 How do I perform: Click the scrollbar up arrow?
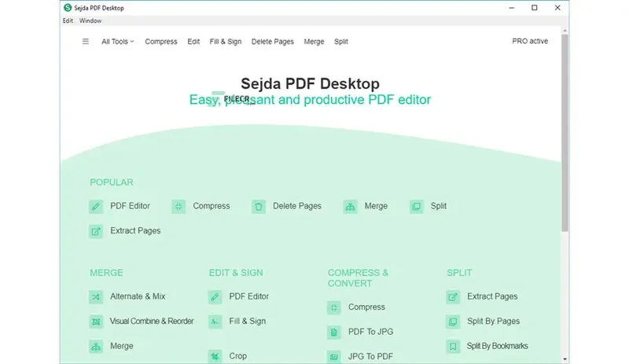(x=565, y=31)
